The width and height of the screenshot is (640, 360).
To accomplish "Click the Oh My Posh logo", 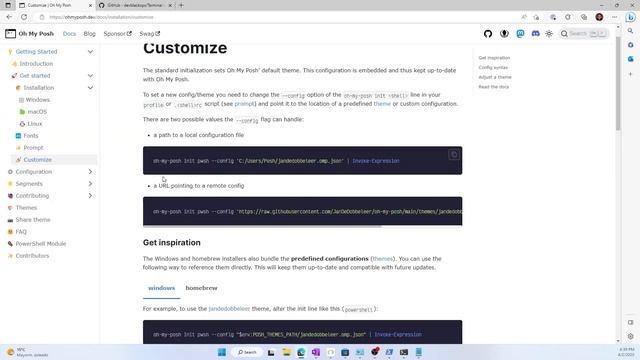I will tap(29, 34).
